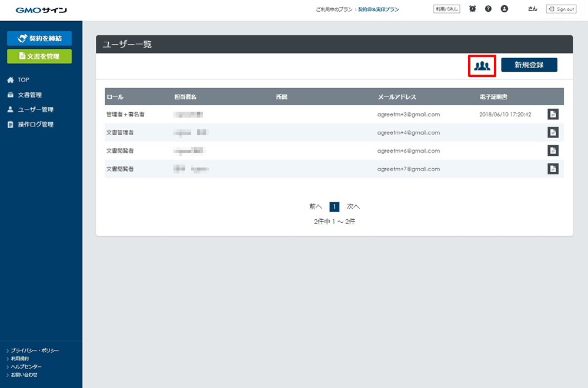
Task: Click the 所属 column header
Action: point(282,97)
